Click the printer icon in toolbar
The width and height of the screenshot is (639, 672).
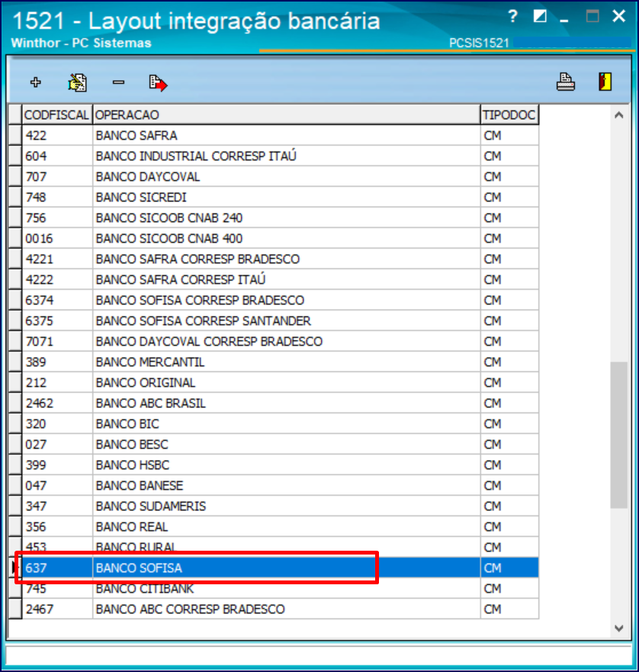click(x=565, y=82)
